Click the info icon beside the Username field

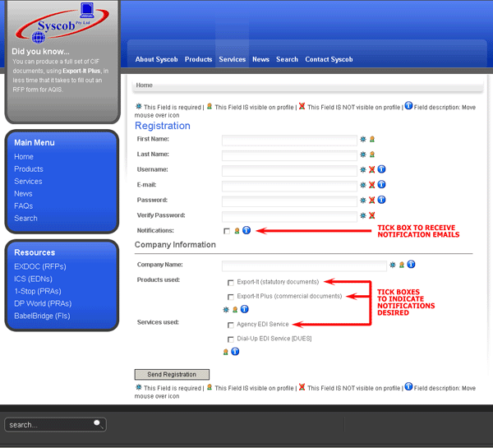click(382, 170)
